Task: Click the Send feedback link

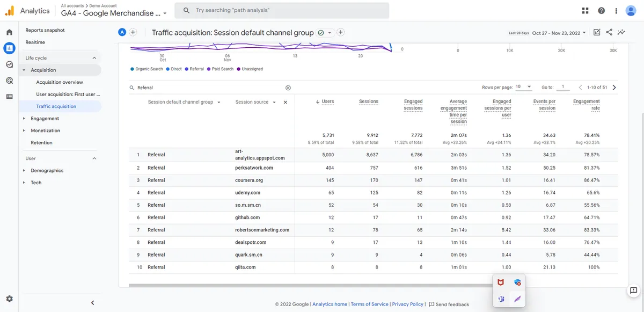Action: [449, 304]
